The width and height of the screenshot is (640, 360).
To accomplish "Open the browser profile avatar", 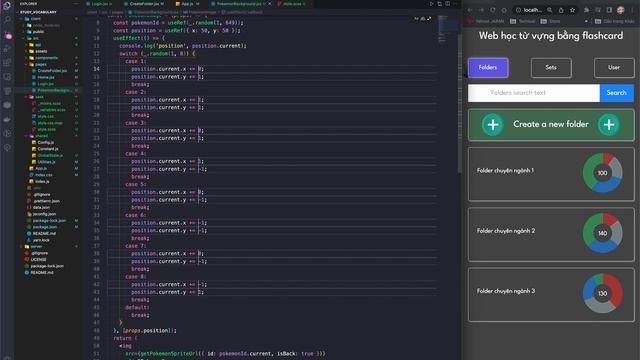I will 620,10.
